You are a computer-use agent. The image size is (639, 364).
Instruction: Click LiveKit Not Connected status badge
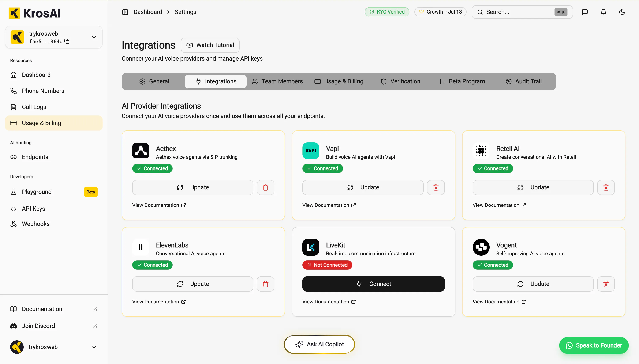tap(327, 265)
